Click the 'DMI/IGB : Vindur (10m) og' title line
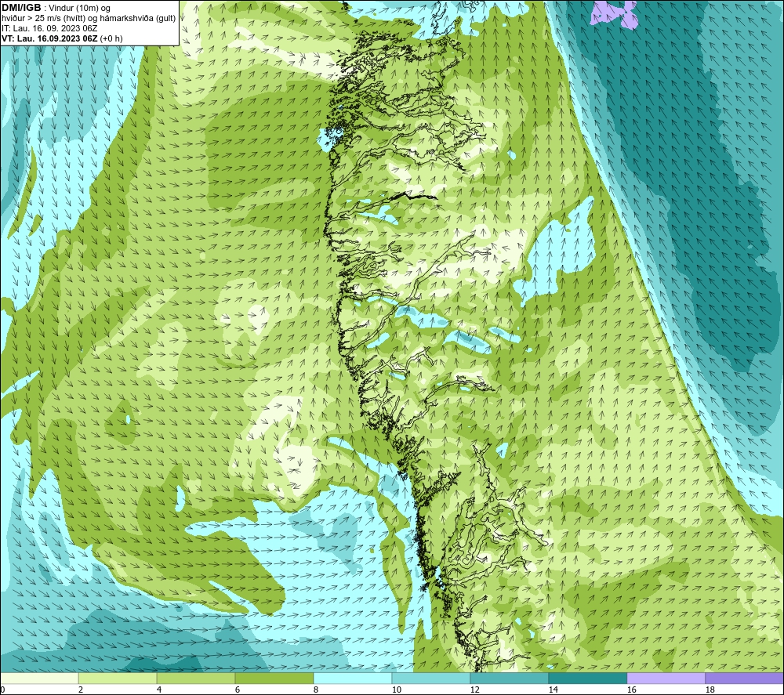The image size is (784, 695). point(56,8)
